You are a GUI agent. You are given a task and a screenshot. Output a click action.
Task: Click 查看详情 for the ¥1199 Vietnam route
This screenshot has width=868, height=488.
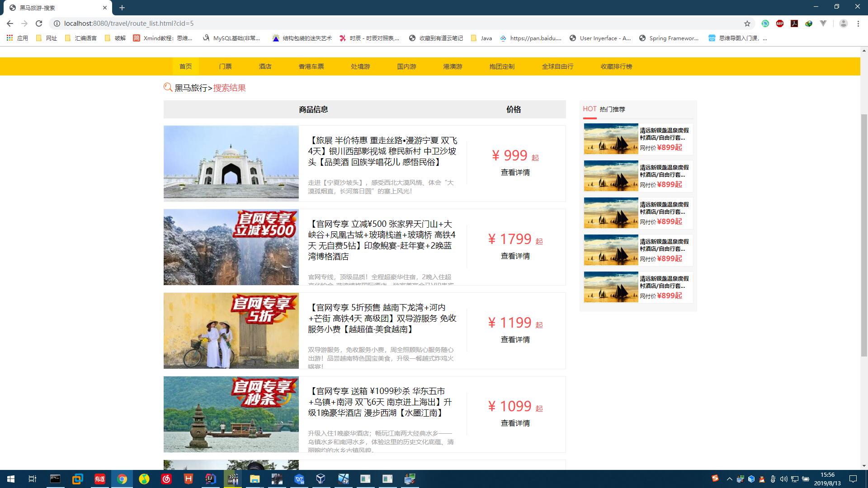(x=515, y=340)
